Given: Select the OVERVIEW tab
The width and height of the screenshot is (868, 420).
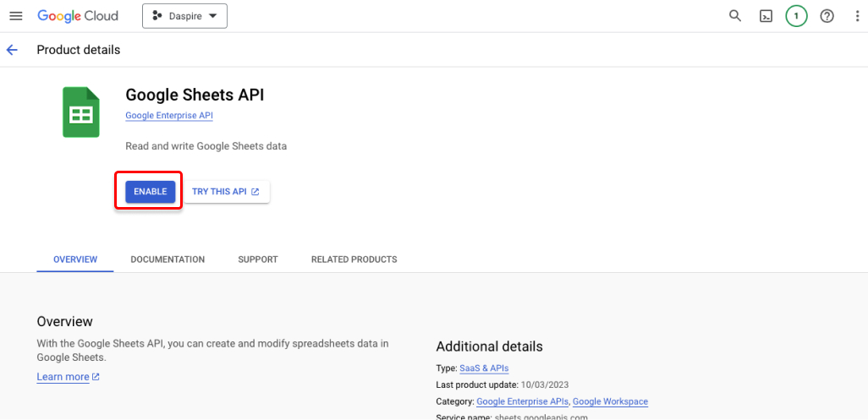Looking at the screenshot, I should click(75, 259).
